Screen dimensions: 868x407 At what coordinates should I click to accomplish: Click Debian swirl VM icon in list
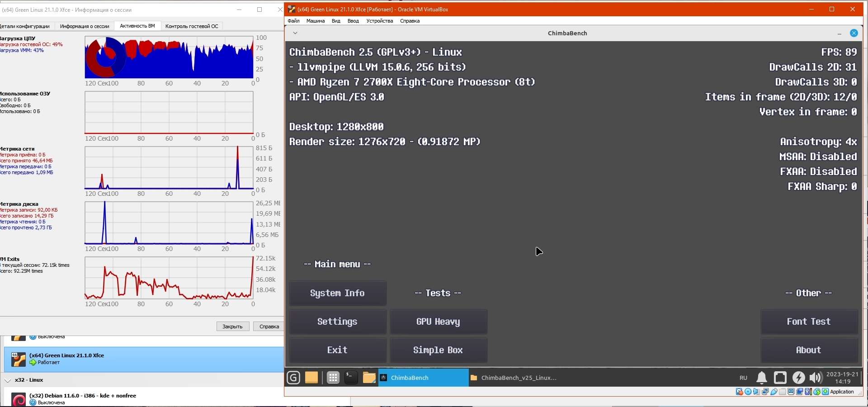point(19,400)
